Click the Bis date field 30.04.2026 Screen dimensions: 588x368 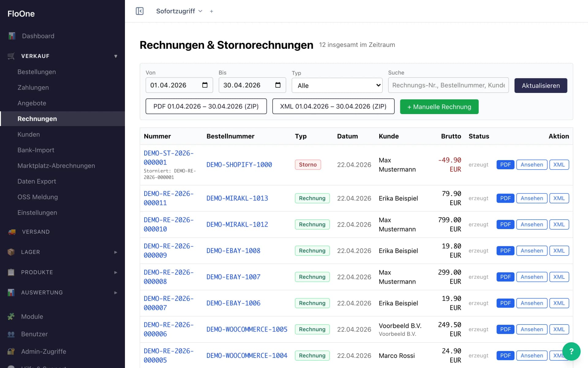[252, 85]
